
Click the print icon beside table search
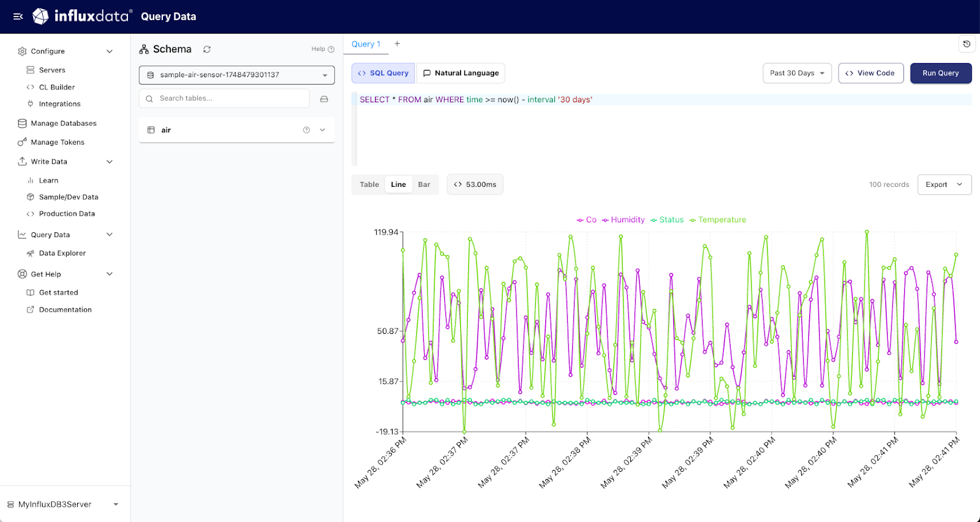(324, 99)
